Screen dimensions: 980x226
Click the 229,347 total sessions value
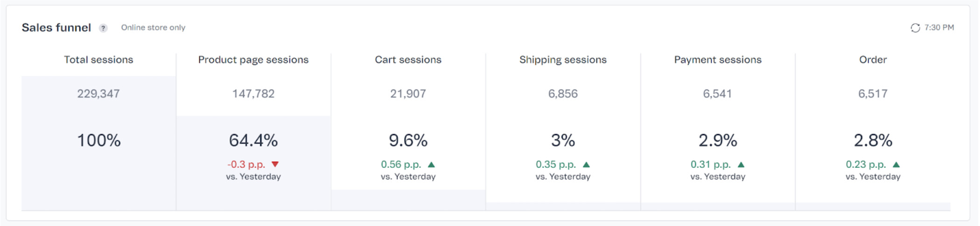98,94
